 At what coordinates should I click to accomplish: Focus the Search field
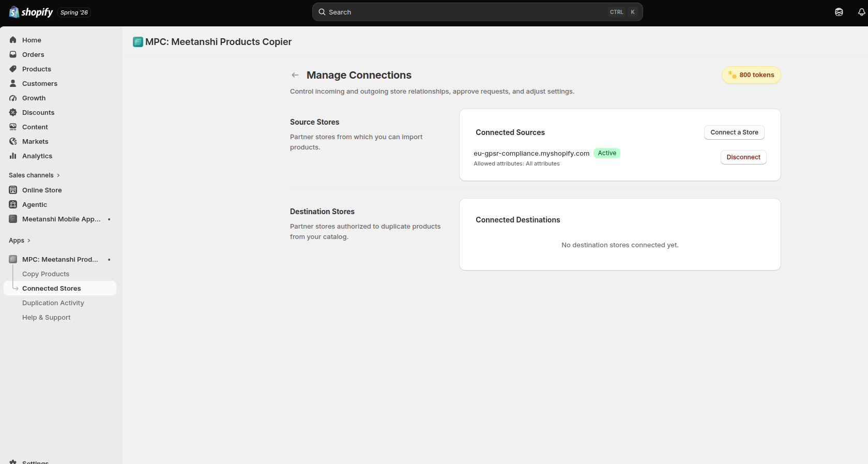477,12
